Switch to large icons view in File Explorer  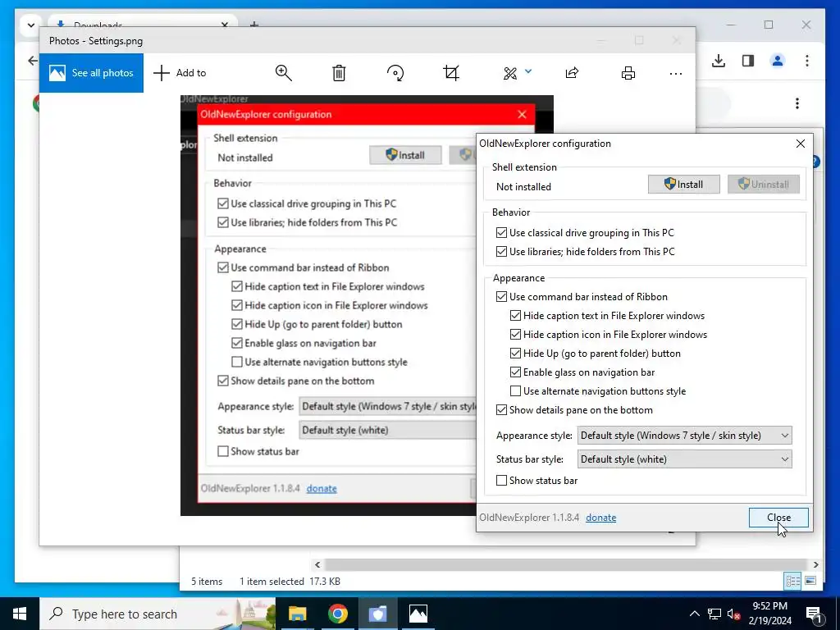810,582
